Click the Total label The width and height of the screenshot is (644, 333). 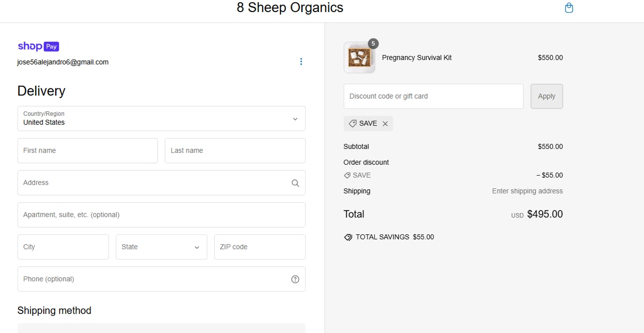[354, 214]
